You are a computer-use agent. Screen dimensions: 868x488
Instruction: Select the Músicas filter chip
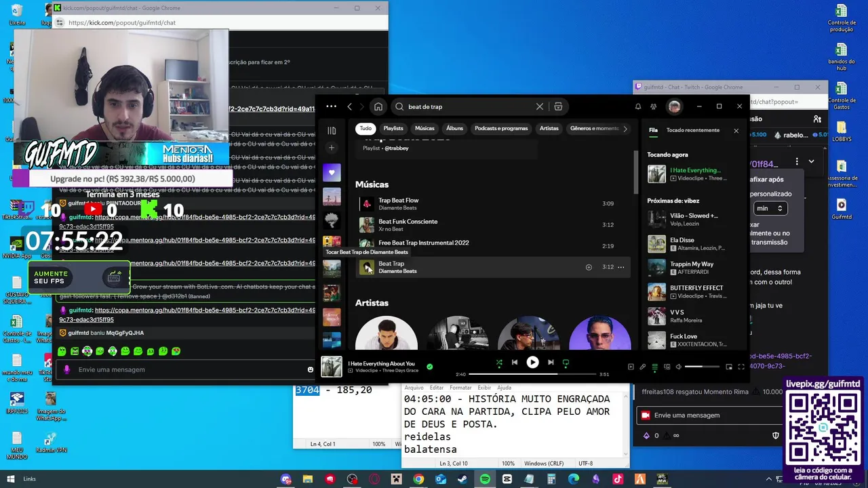click(x=425, y=128)
